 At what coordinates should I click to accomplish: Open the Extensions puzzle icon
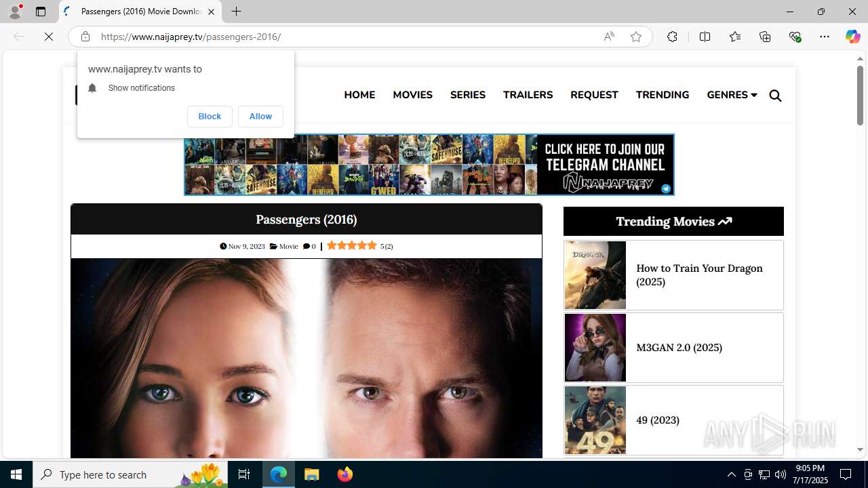[x=672, y=37]
